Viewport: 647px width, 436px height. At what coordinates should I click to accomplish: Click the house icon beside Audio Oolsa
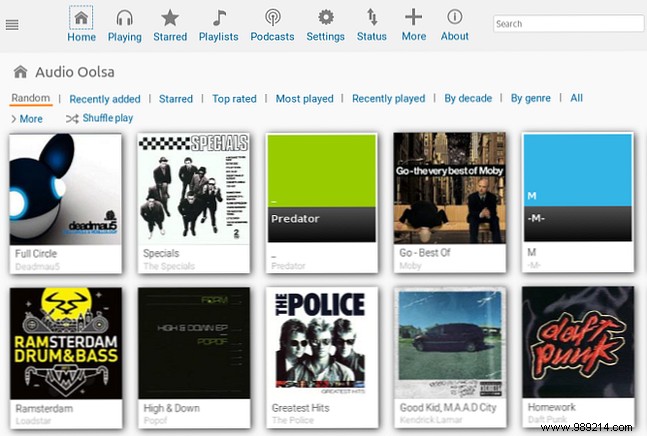pyautogui.click(x=21, y=72)
